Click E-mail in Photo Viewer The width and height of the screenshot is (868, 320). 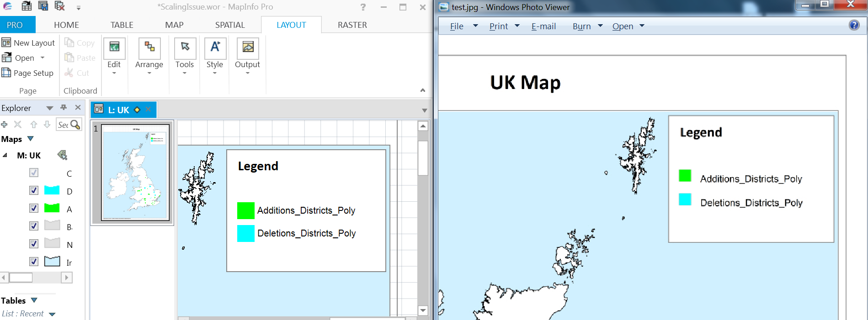pyautogui.click(x=543, y=26)
